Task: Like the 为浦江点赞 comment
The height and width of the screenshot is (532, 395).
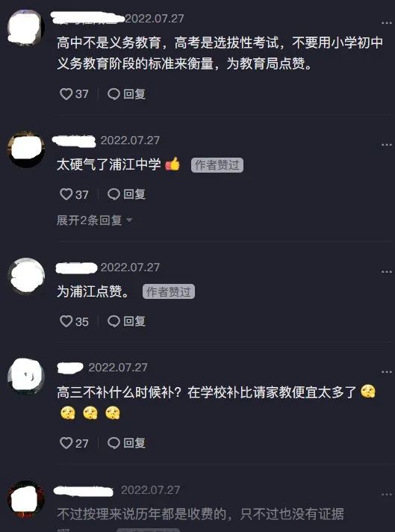Action: 74,321
